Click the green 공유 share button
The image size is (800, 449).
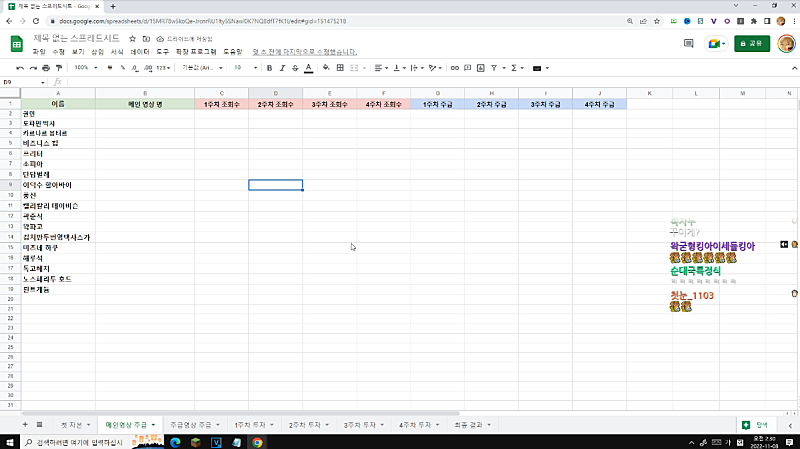pos(752,44)
